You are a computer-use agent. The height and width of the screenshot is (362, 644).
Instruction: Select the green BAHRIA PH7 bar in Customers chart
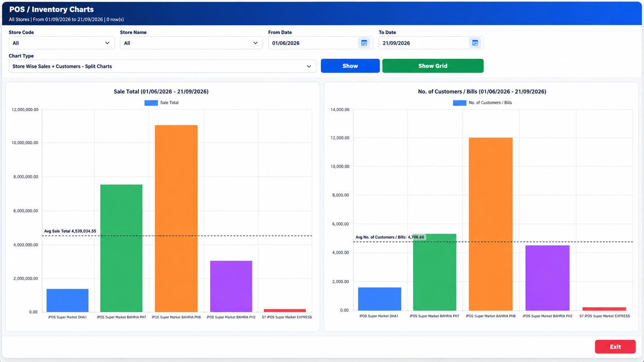(x=434, y=272)
